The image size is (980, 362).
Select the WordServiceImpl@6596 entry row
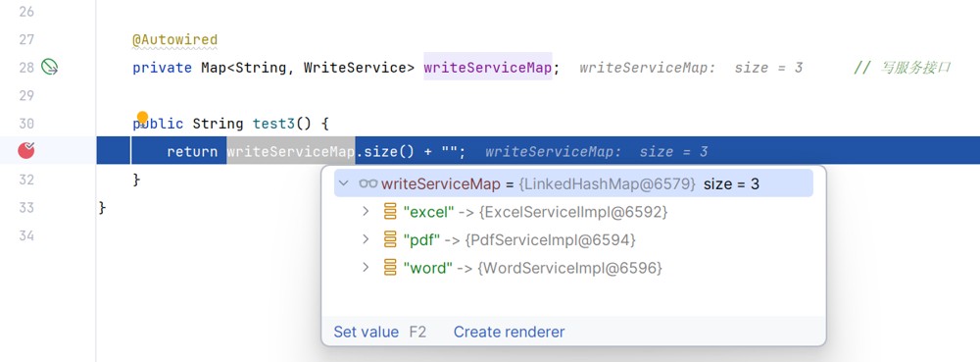click(x=573, y=268)
